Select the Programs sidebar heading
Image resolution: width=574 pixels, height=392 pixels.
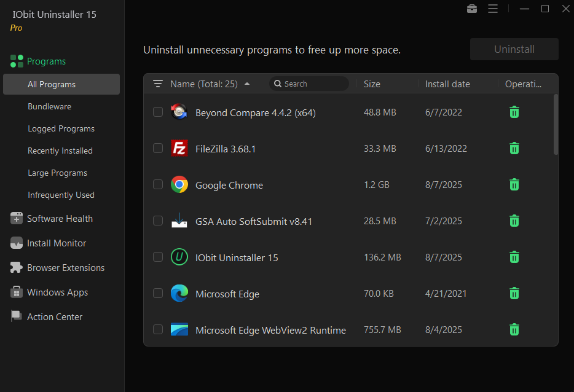pos(47,61)
